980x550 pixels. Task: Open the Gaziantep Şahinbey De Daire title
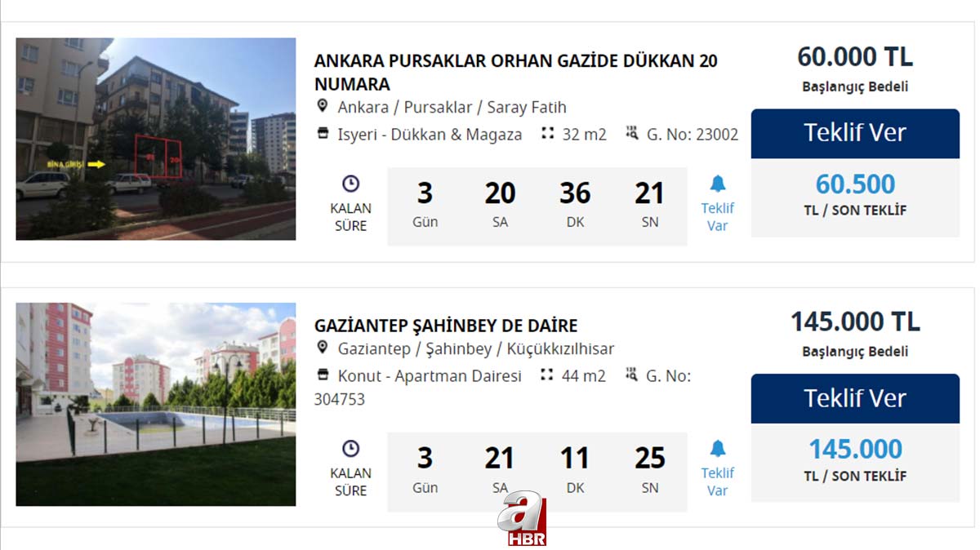click(x=446, y=326)
